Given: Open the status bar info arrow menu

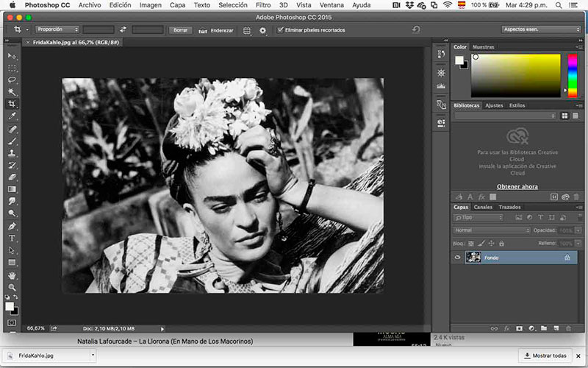Looking at the screenshot, I should (x=162, y=329).
